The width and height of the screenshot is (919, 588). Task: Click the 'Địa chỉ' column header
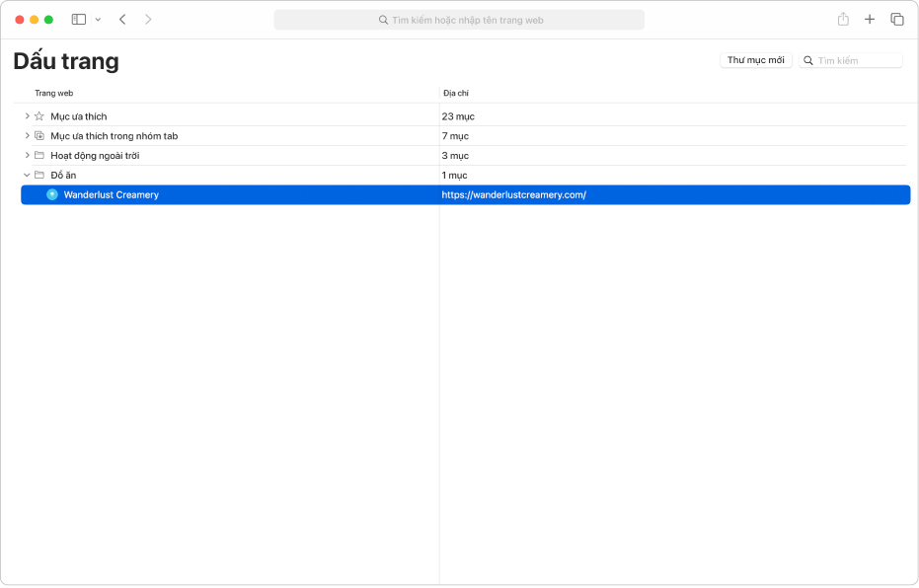tap(455, 93)
